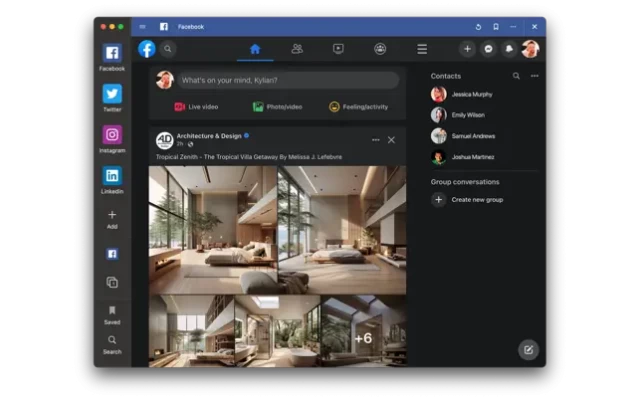
Task: Switch to the Home tab
Action: pyautogui.click(x=255, y=49)
